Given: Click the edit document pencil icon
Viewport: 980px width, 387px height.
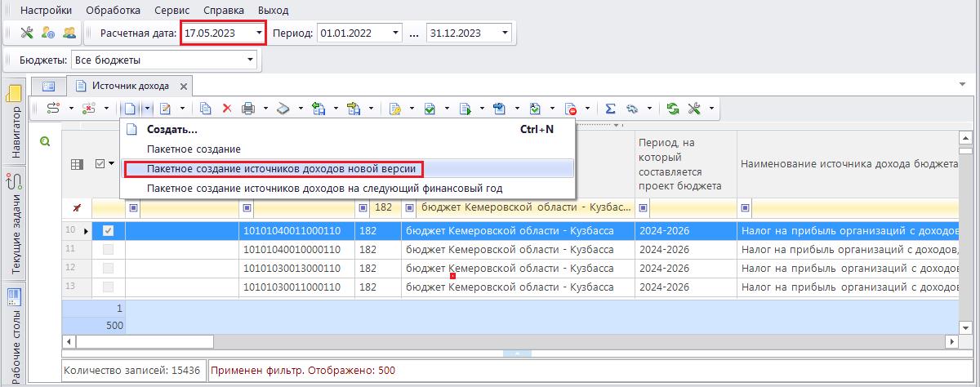Looking at the screenshot, I should click(x=165, y=108).
